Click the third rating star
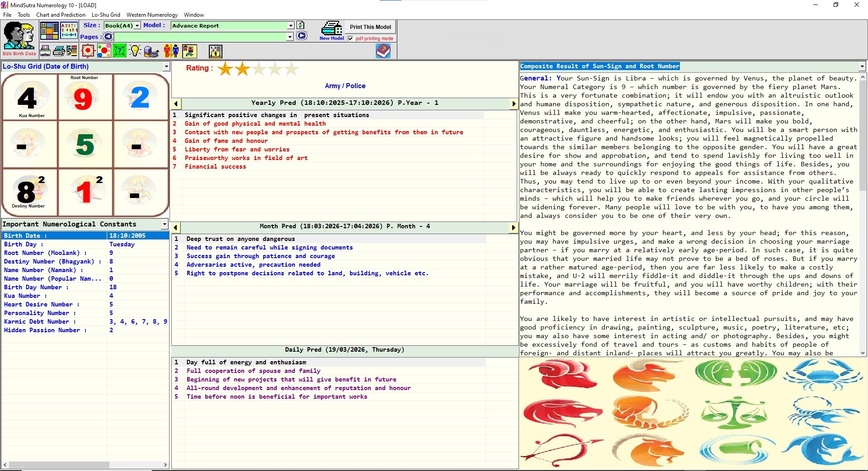Screen dimensions: 868x471 click(x=259, y=69)
